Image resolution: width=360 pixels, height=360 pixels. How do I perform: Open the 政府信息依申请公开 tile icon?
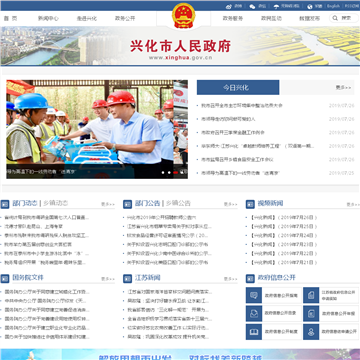[311, 332]
